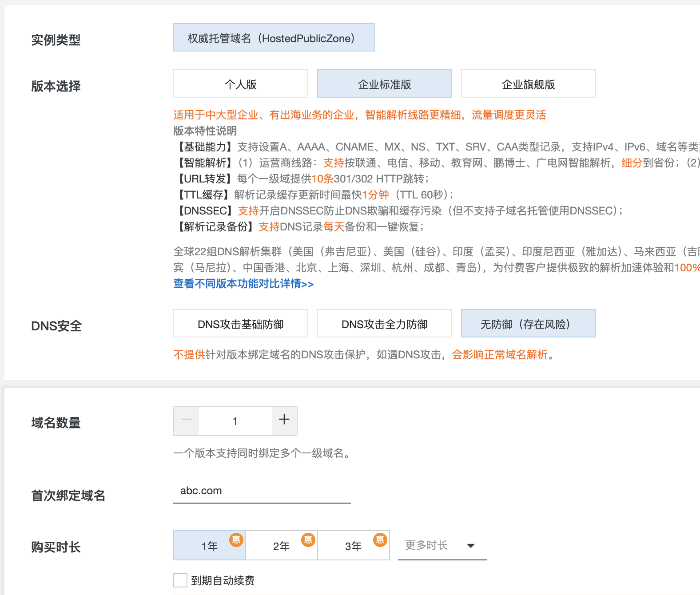The width and height of the screenshot is (700, 595).
Task: Select 1年 purchase duration
Action: [209, 545]
